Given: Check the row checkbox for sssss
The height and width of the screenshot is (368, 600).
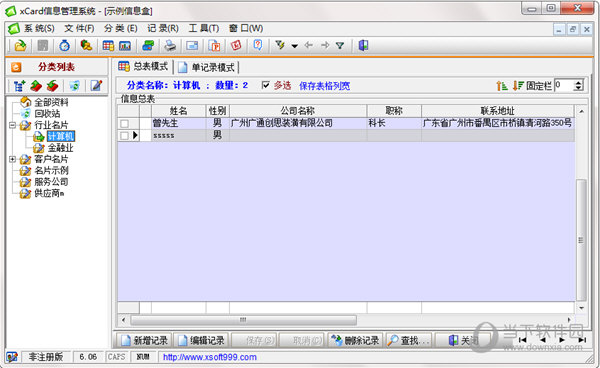Looking at the screenshot, I should tap(124, 135).
